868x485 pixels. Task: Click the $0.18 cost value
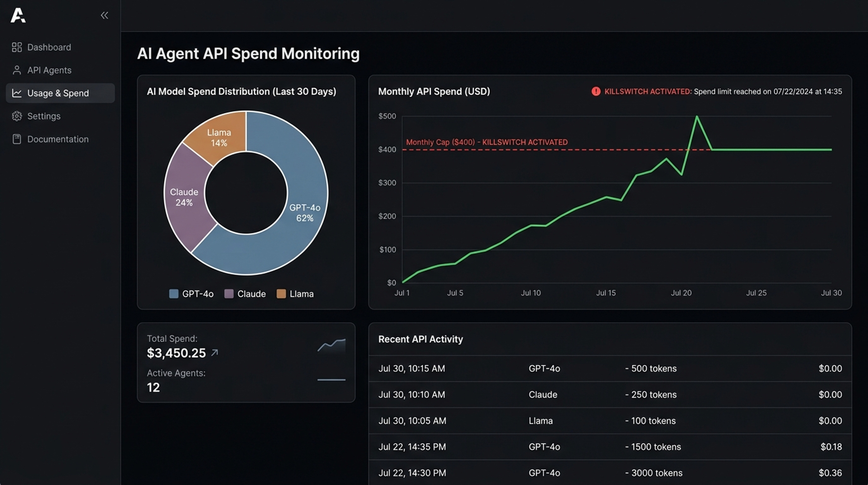click(x=831, y=447)
